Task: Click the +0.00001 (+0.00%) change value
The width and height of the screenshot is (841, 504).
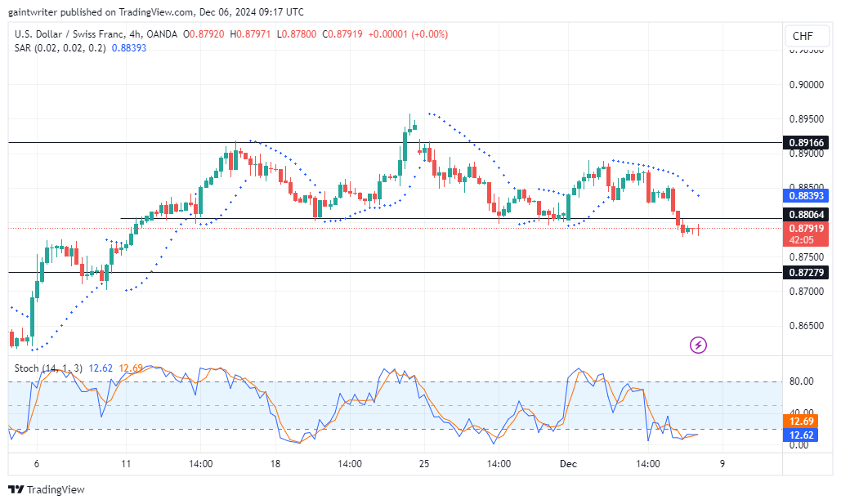Action: 408,33
